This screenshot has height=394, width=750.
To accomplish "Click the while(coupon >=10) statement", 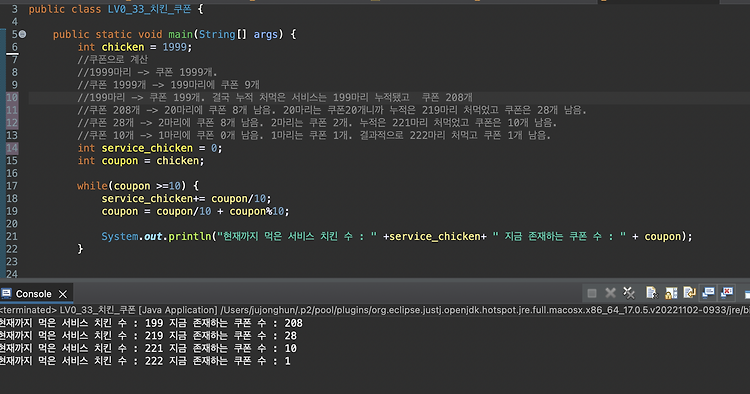I will (137, 186).
